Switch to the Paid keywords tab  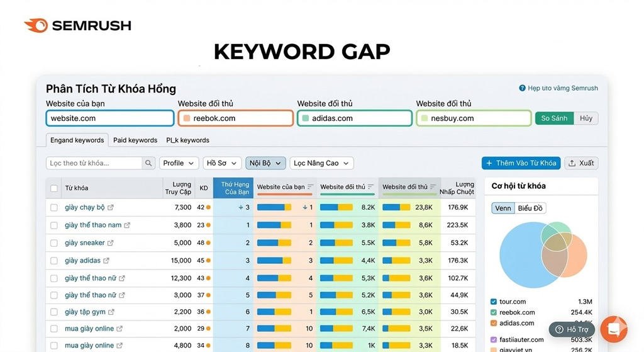135,140
